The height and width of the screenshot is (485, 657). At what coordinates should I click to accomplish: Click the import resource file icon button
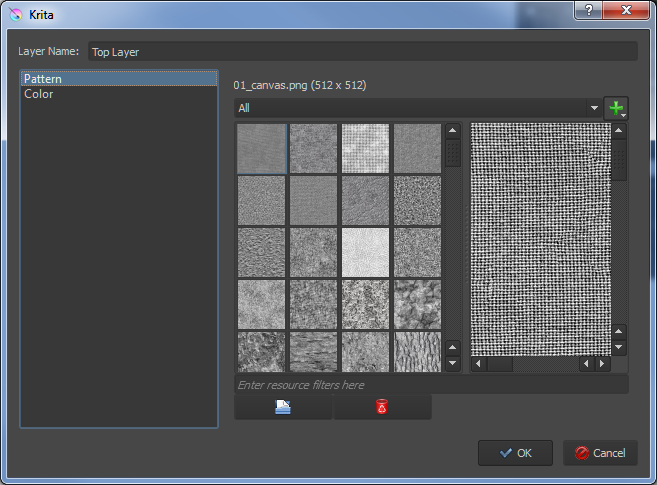(283, 407)
